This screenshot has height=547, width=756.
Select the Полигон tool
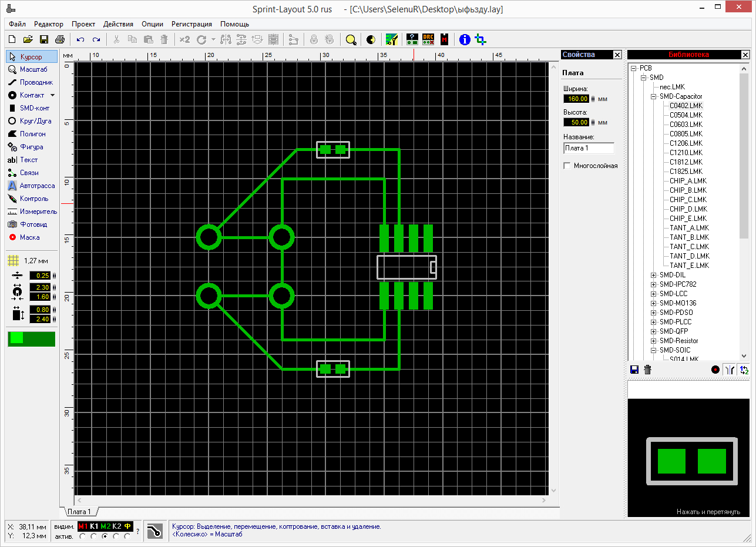[x=32, y=134]
